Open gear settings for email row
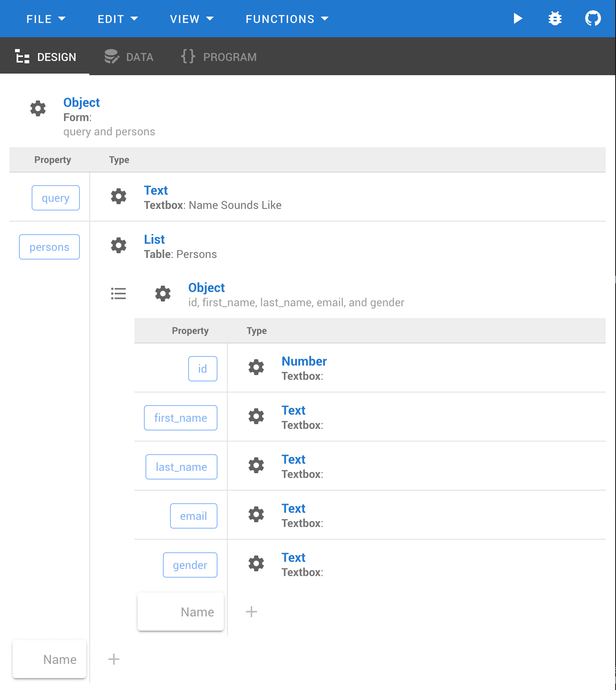The height and width of the screenshot is (690, 616). pos(256,514)
